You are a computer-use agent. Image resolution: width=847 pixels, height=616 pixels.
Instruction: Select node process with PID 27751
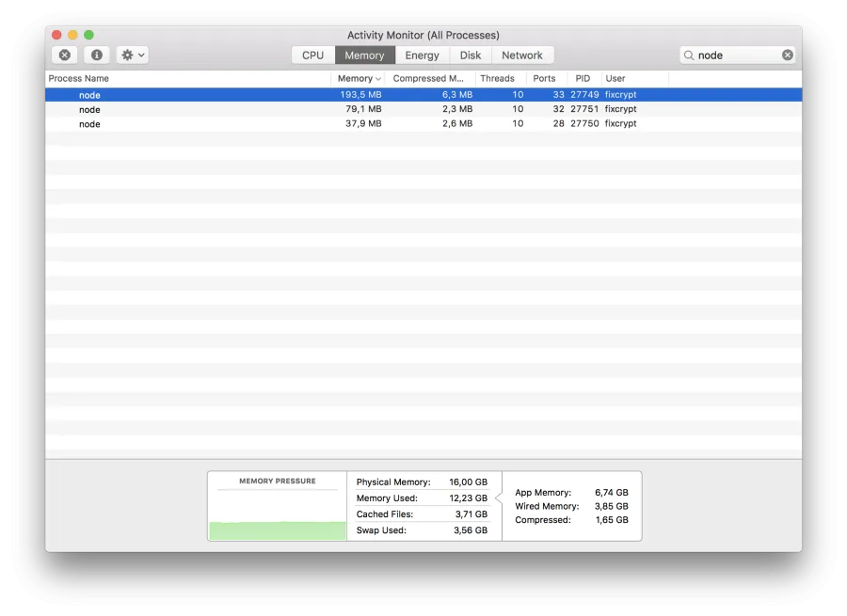coord(423,109)
